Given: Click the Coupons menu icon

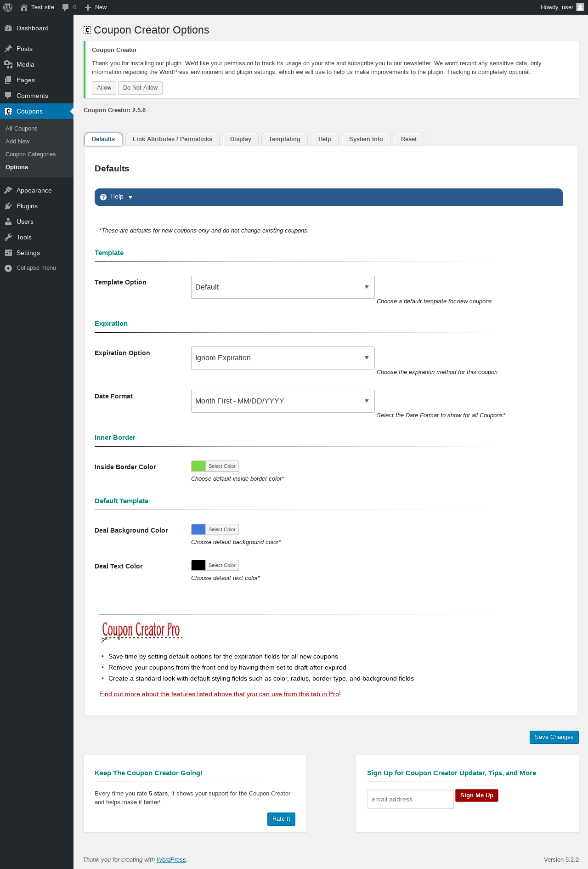Looking at the screenshot, I should tap(8, 111).
